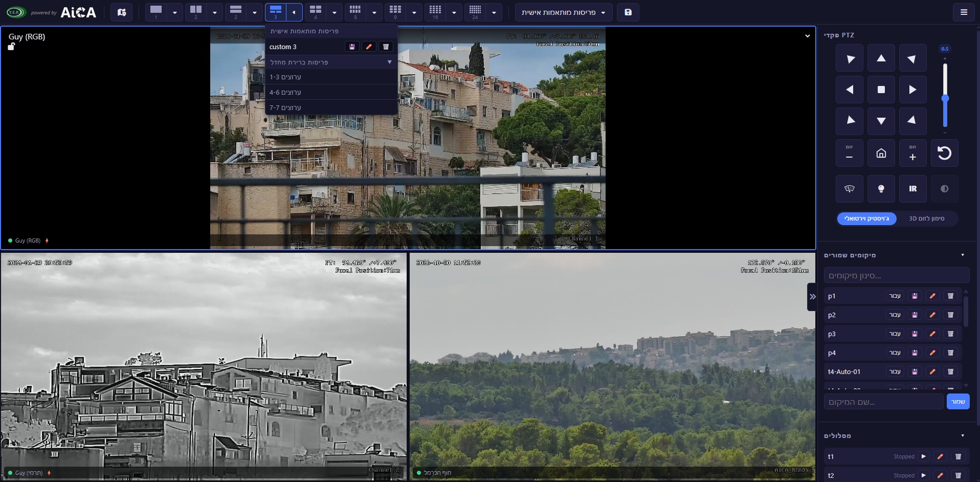Open dropdown arrow next to 8-grid layout
Viewport: 980px width, 482px height.
[x=374, y=12]
